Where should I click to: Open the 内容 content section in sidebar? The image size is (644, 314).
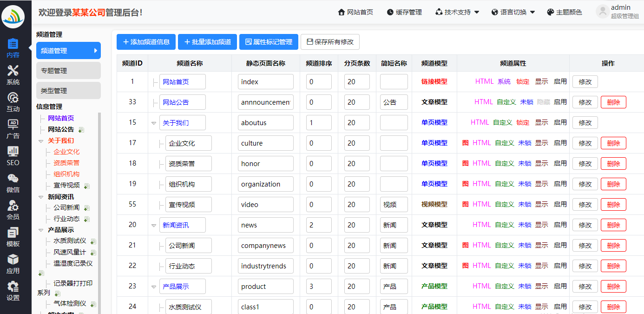13,48
